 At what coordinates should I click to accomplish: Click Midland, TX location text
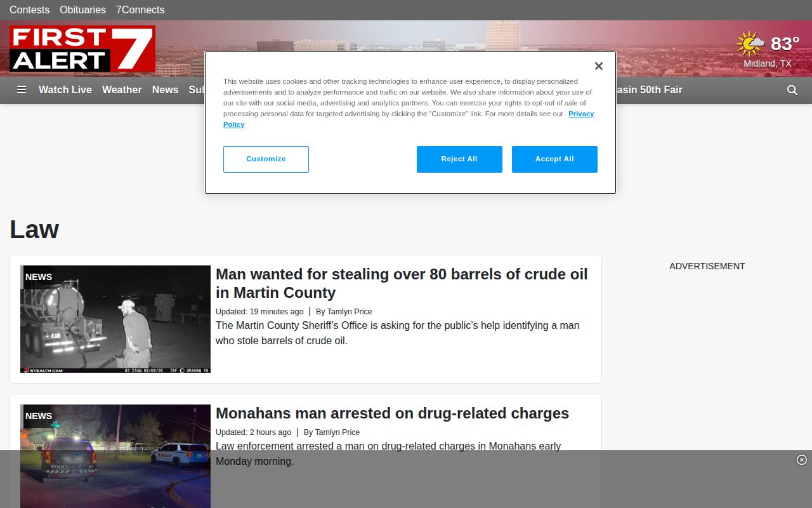click(768, 63)
